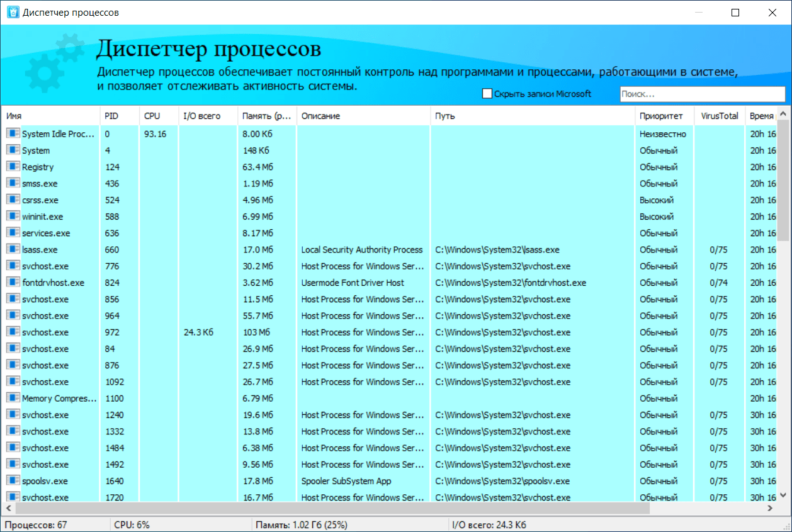Maximize the Диспетчер процессов window
The height and width of the screenshot is (532, 792).
coord(735,13)
